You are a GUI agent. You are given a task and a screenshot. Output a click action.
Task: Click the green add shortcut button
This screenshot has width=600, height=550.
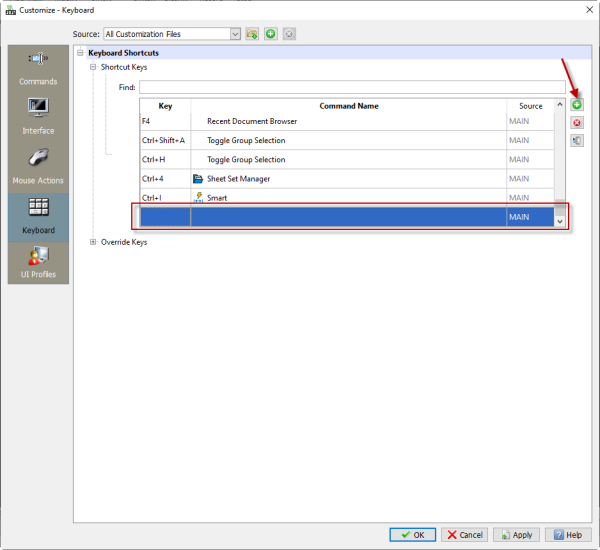(577, 105)
